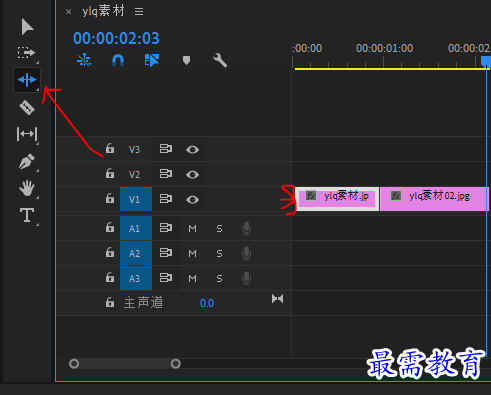The width and height of the screenshot is (491, 395).
Task: Target the V3 track label
Action: (134, 149)
